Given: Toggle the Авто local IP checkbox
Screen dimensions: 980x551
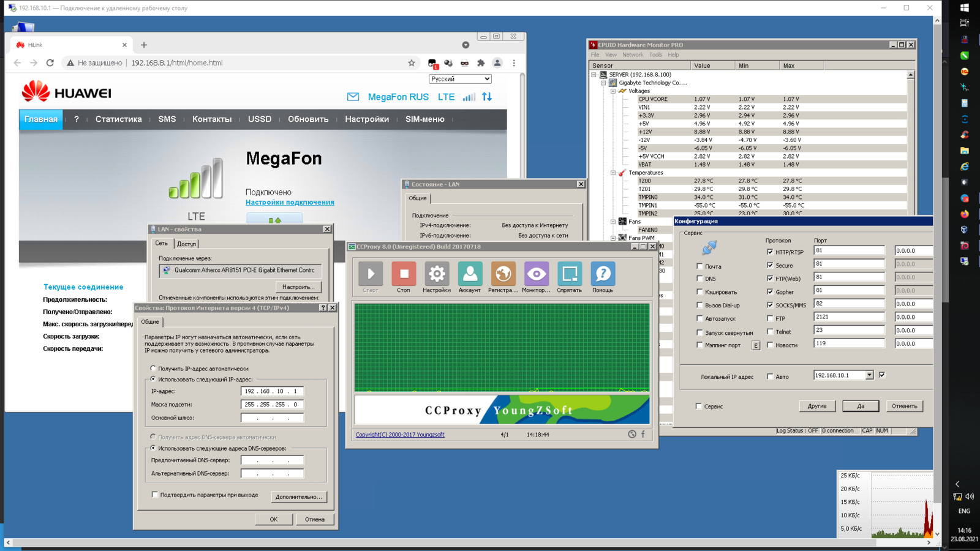Looking at the screenshot, I should [770, 377].
